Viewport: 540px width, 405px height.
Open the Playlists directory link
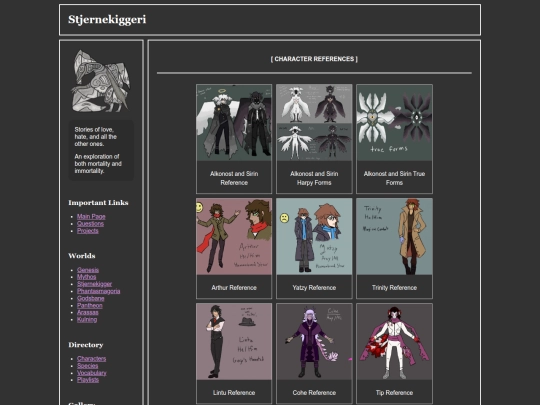coord(88,380)
